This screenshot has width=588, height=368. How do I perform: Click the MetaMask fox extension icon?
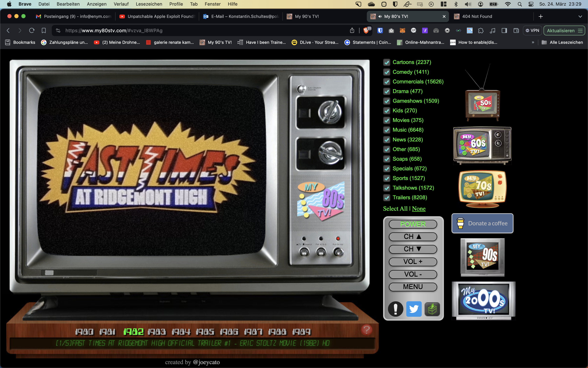(402, 30)
